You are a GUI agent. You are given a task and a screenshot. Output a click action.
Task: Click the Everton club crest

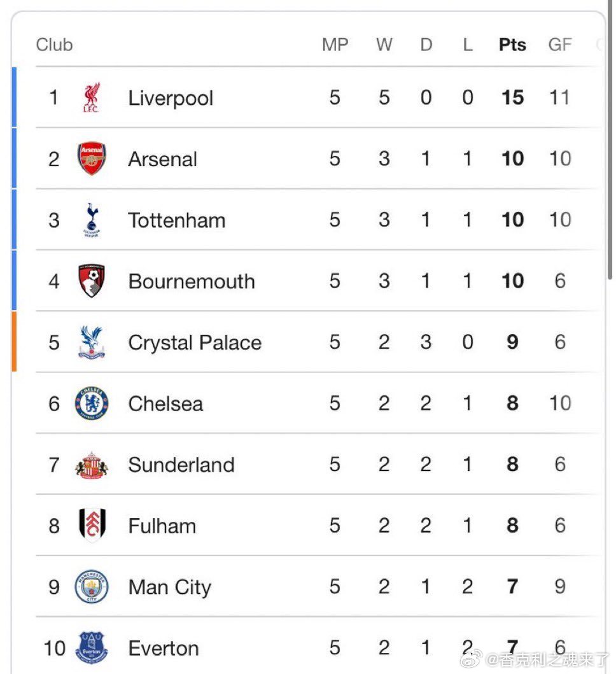[x=92, y=648]
